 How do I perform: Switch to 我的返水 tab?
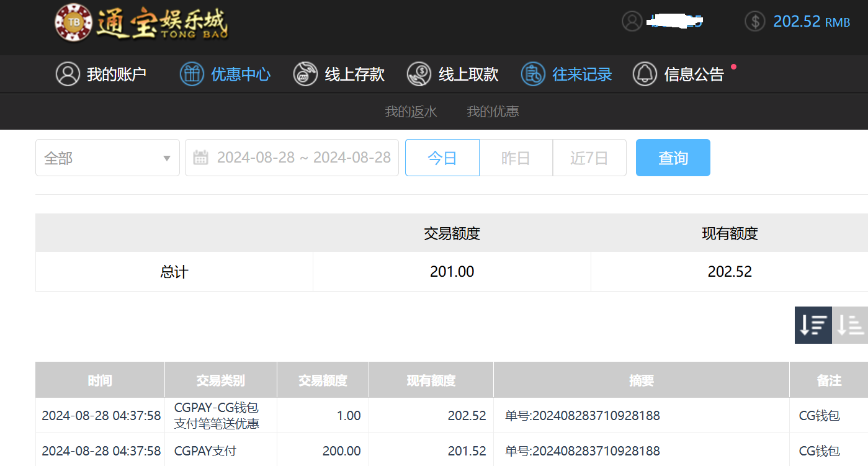tap(411, 112)
